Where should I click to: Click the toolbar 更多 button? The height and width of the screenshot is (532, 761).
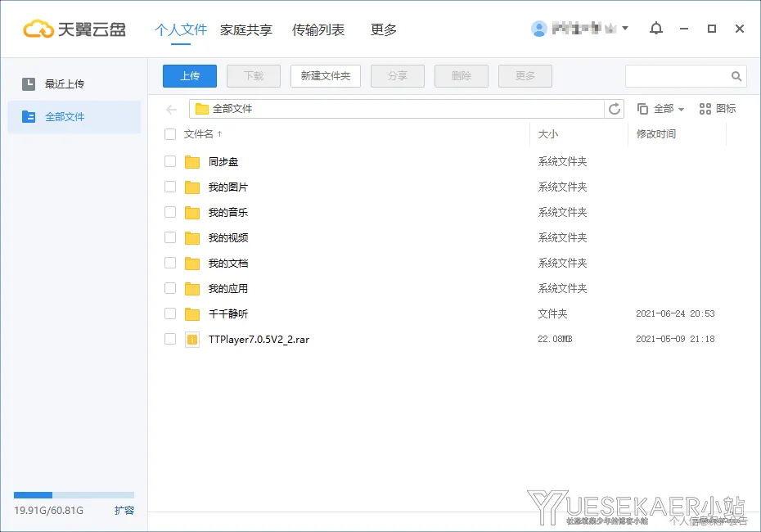pyautogui.click(x=525, y=76)
